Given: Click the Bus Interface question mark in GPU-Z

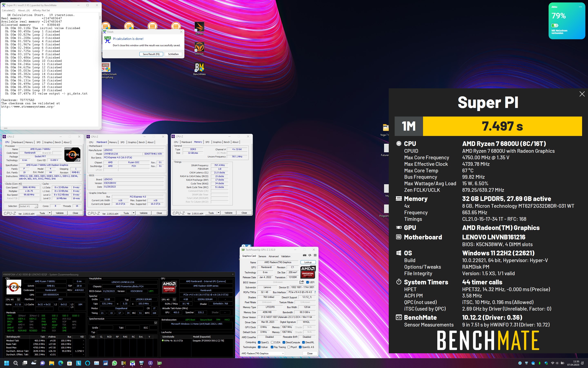Looking at the screenshot, I should tap(315, 292).
